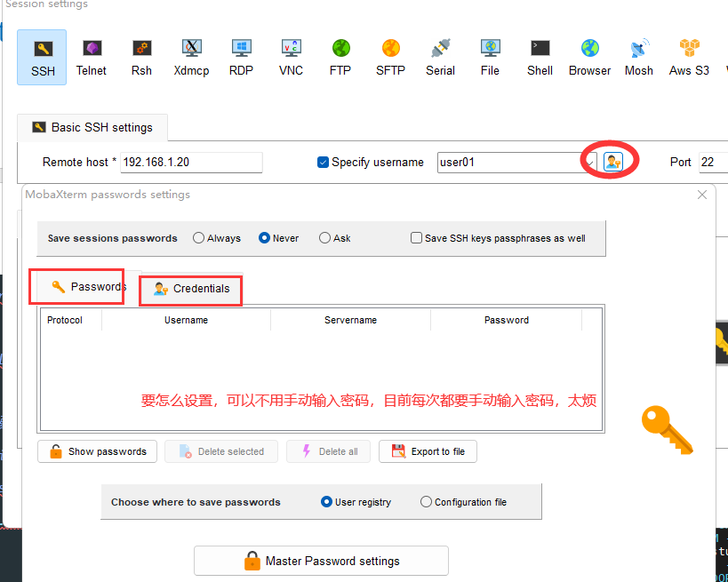Screen dimensions: 728x582
Task: Click the Password column header
Action: click(x=506, y=320)
